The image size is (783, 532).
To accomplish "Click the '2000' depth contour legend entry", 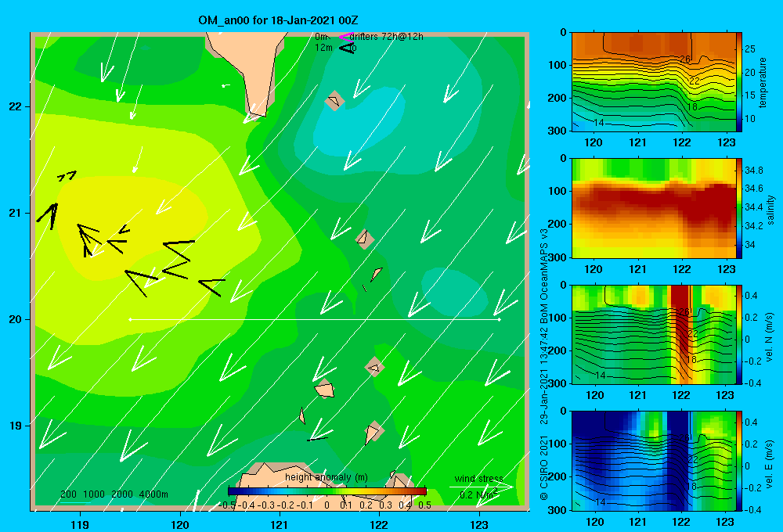I will pos(122,494).
